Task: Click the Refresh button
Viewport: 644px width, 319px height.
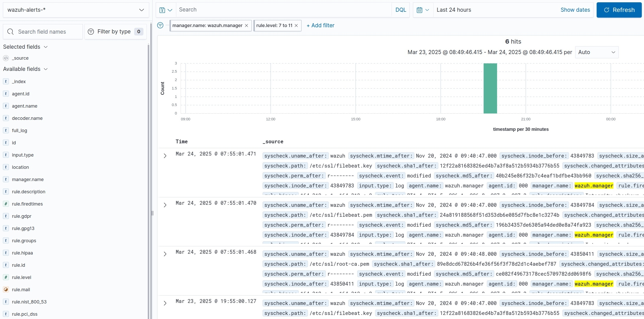Action: click(619, 10)
